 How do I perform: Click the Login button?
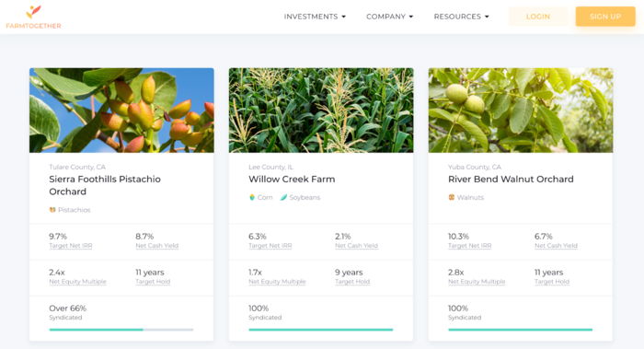538,17
